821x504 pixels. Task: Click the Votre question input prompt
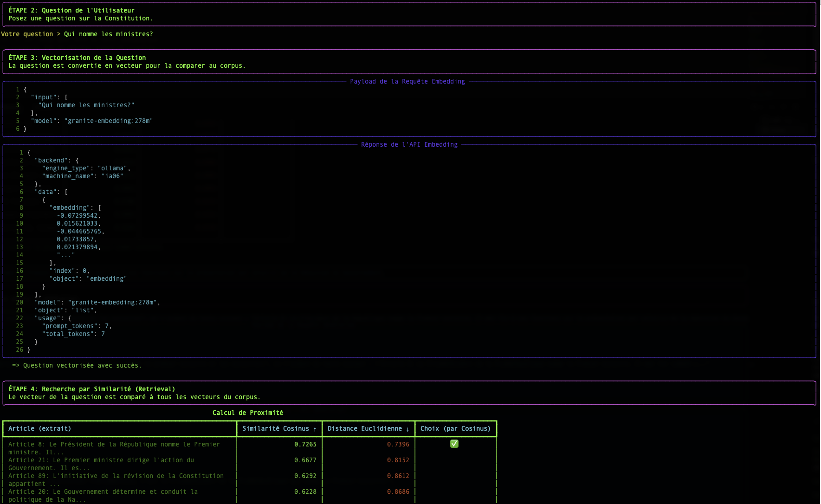tap(93, 33)
